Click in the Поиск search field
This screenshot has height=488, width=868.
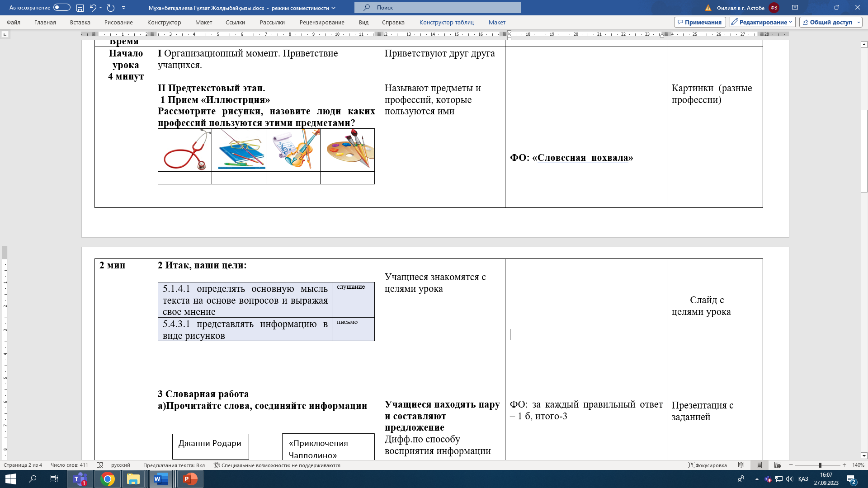(x=437, y=8)
